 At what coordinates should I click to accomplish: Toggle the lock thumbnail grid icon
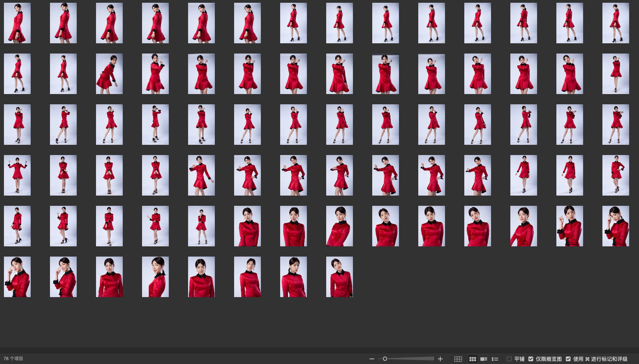tap(458, 359)
